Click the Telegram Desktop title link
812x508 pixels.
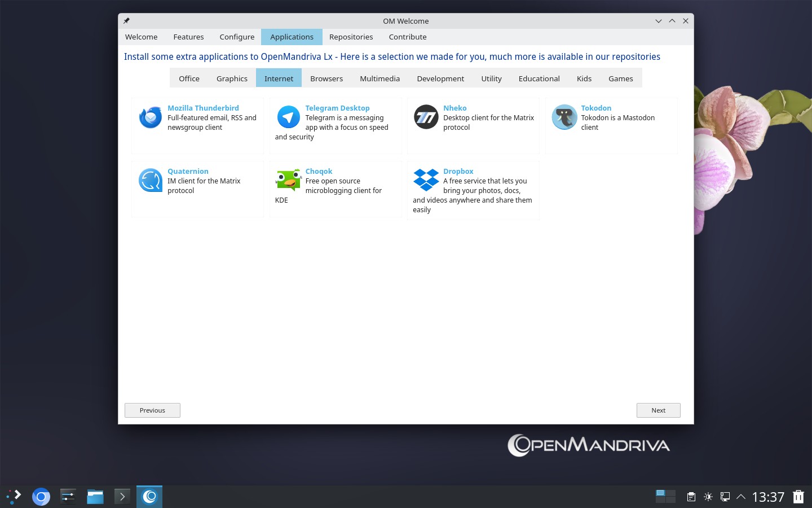coord(337,108)
